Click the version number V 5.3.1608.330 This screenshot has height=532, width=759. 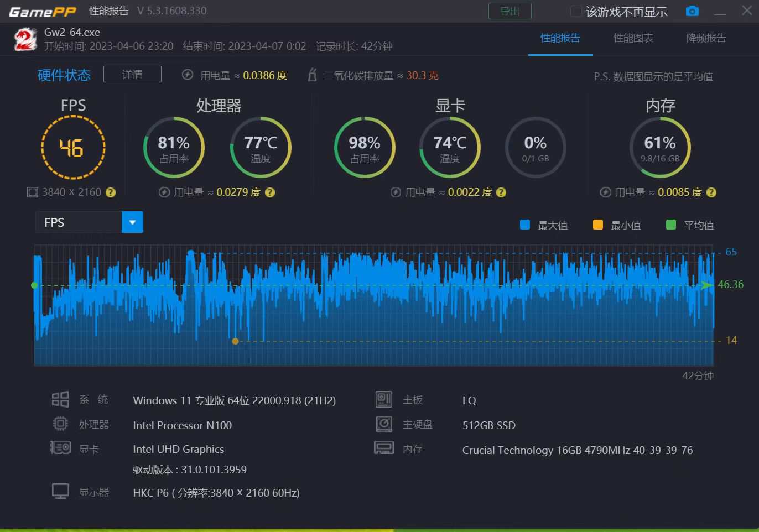coord(172,11)
